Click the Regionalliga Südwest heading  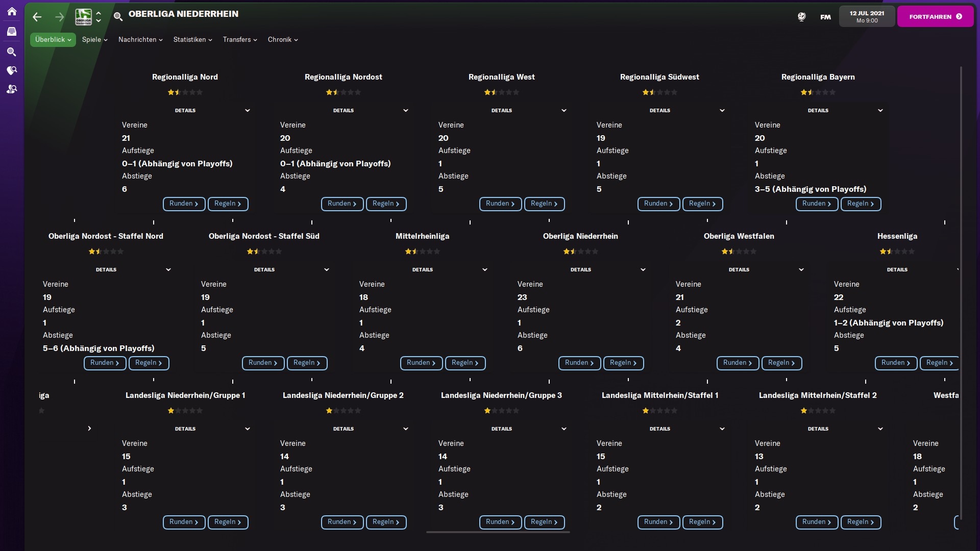click(659, 77)
